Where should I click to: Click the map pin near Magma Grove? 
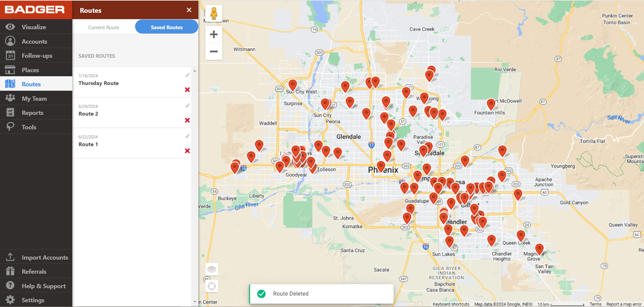pyautogui.click(x=539, y=249)
